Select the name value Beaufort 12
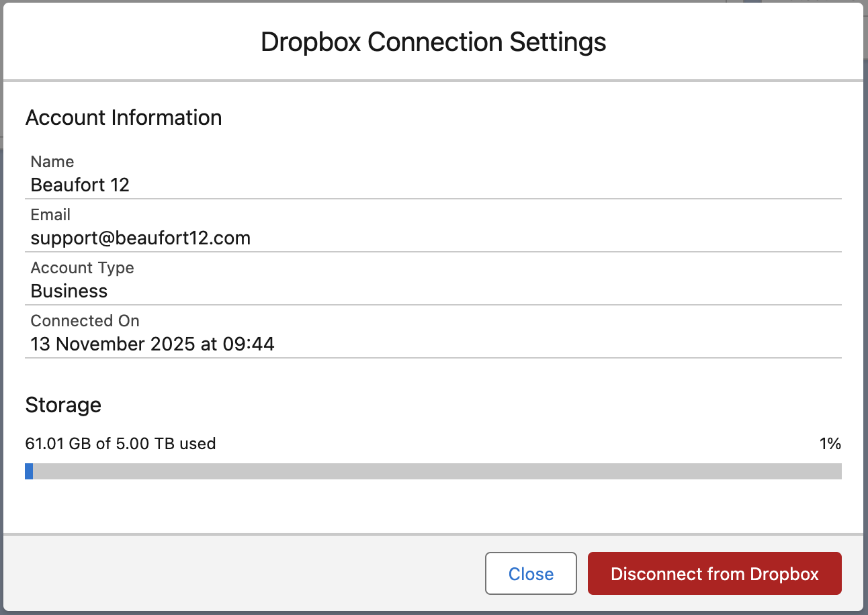This screenshot has height=615, width=868. [80, 185]
